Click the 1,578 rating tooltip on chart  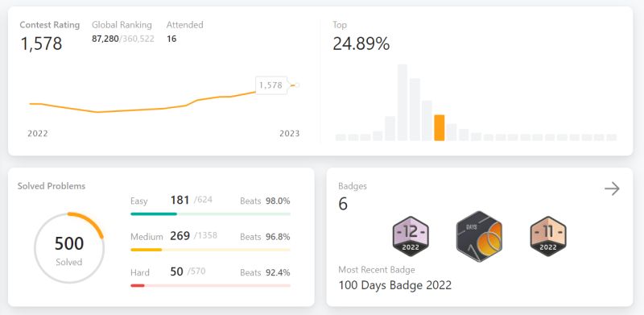tap(270, 85)
